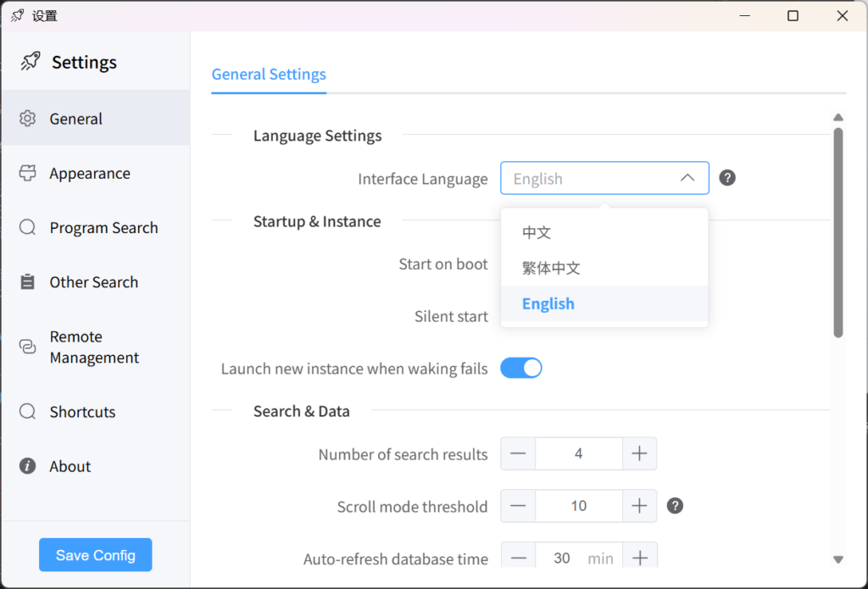868x589 pixels.
Task: Click the Auto-refresh database time input field
Action: click(x=561, y=558)
